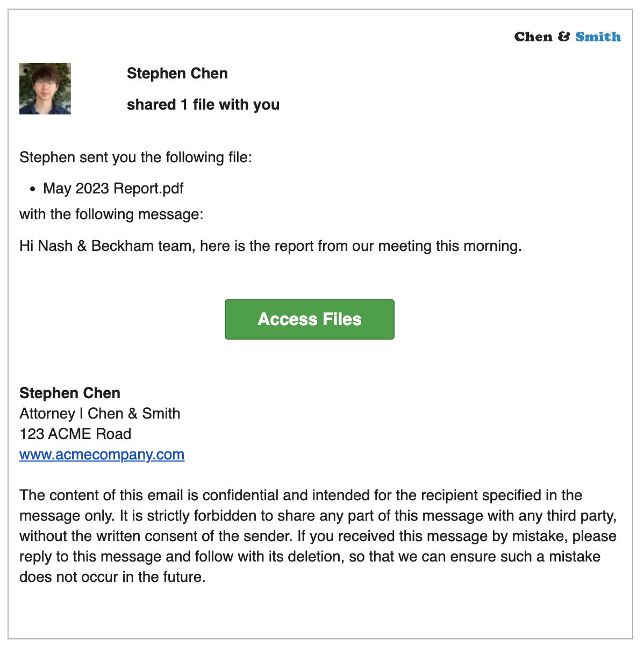This screenshot has height=648, width=644.
Task: Click the 'with the following message:' text
Action: 111,214
